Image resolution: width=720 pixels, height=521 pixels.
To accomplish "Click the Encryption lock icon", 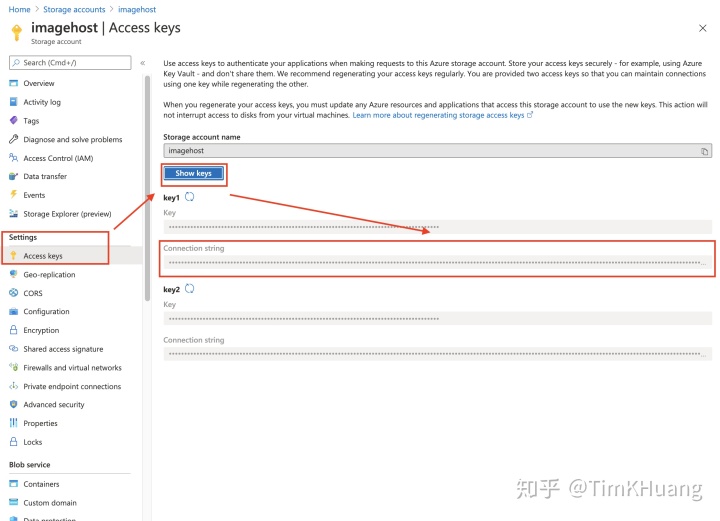I will [x=14, y=330].
